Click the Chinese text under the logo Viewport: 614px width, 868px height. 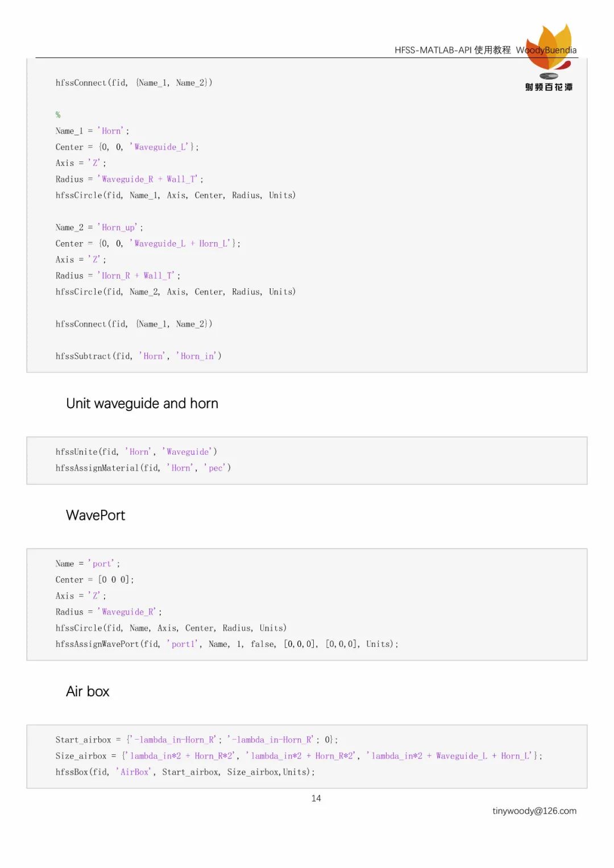(549, 87)
